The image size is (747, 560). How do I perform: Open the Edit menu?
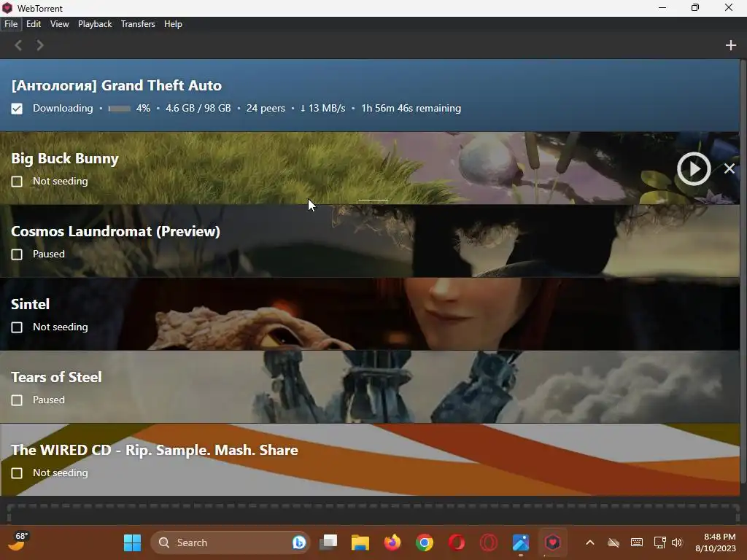click(x=34, y=24)
